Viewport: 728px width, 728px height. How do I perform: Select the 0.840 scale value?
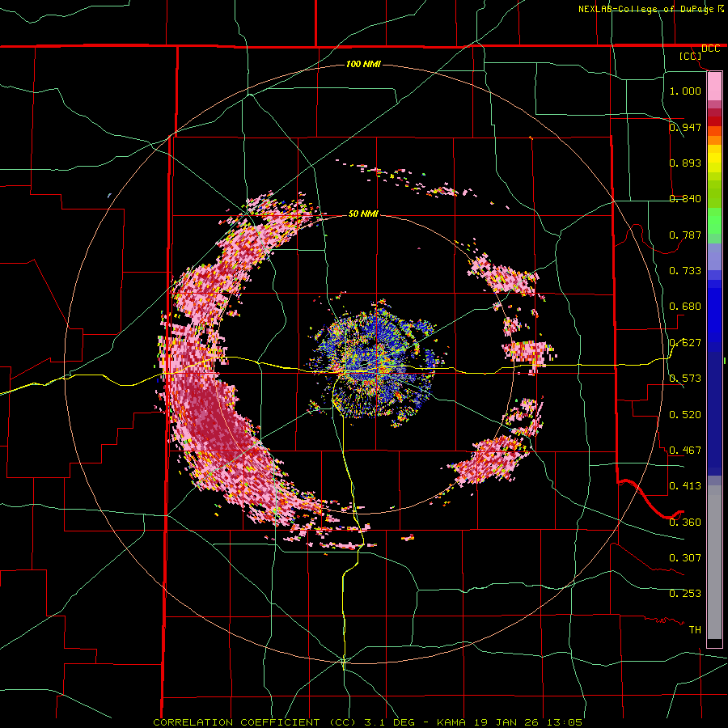tap(685, 199)
